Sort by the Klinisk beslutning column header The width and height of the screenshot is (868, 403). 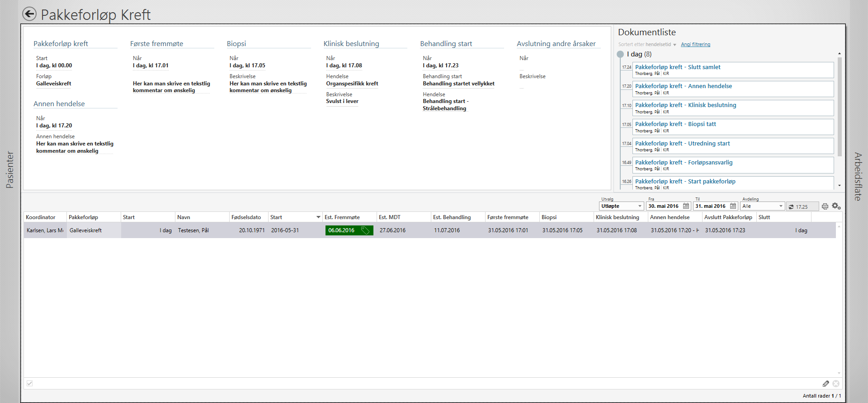coord(621,217)
